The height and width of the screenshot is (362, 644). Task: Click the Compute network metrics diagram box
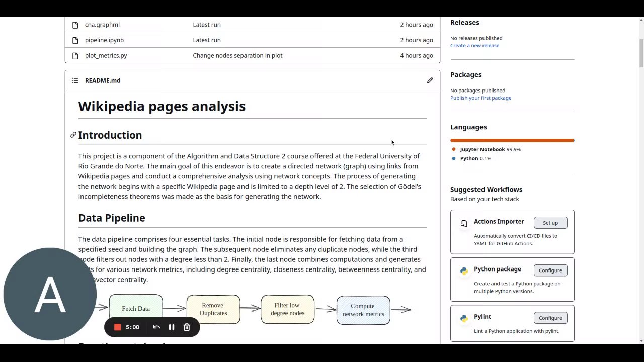pyautogui.click(x=363, y=310)
